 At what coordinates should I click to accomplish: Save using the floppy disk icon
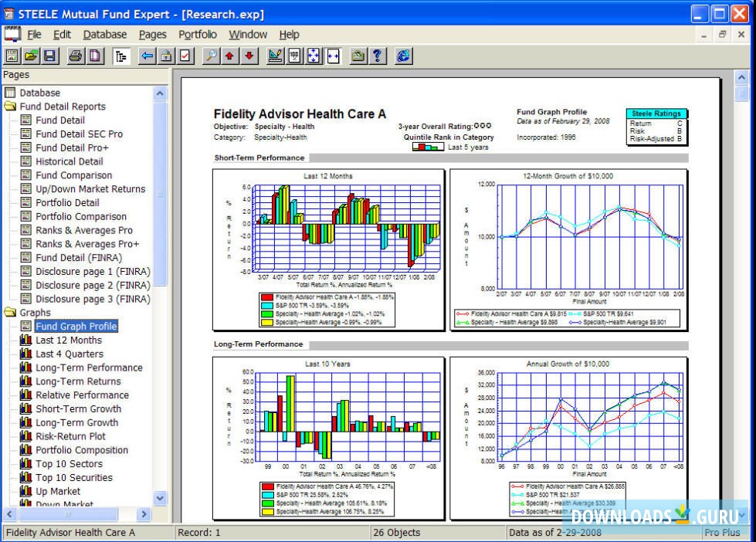tap(49, 56)
